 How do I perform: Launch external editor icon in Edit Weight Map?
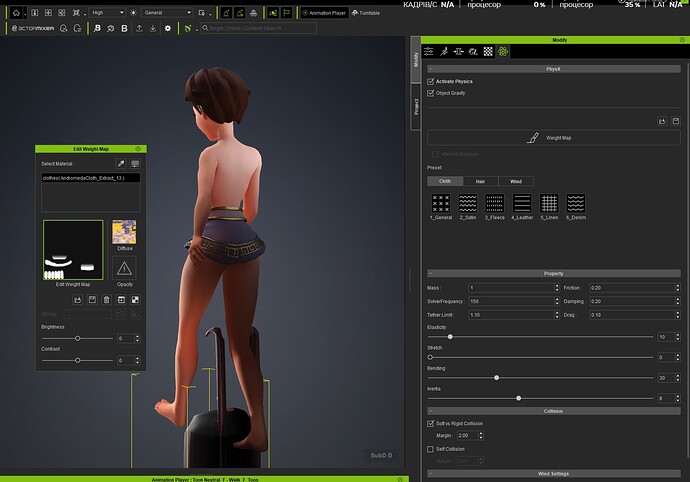[121, 300]
